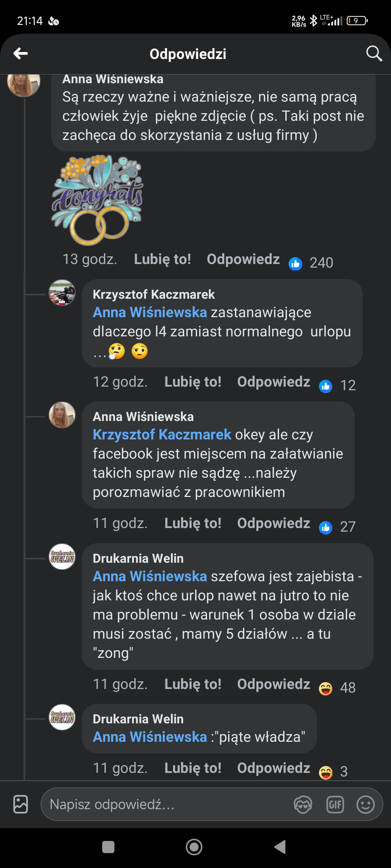This screenshot has width=391, height=868.
Task: Open Drukarnia Welin profile name
Action: (x=138, y=558)
